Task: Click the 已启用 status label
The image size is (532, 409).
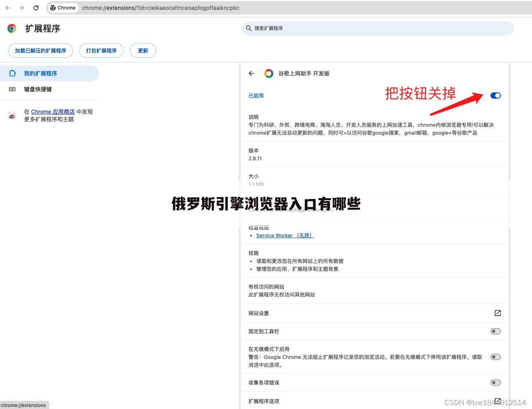Action: [256, 96]
